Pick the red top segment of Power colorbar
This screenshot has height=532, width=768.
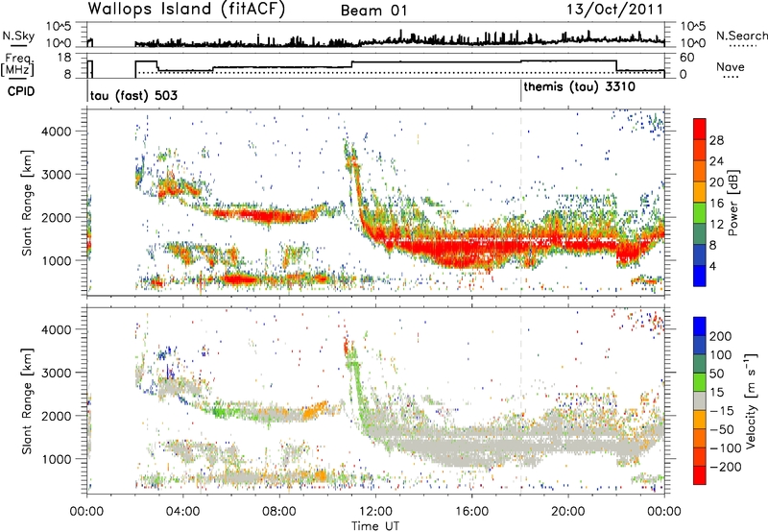click(700, 129)
